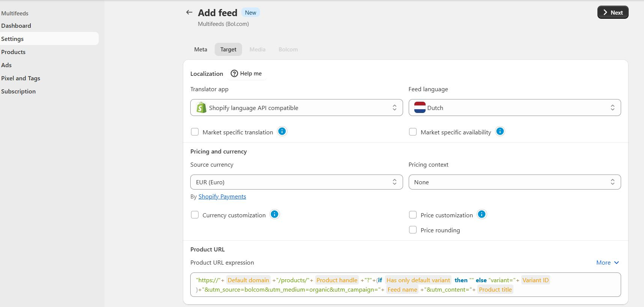Click the Dutch flag icon
This screenshot has height=307, width=644.
pos(420,108)
